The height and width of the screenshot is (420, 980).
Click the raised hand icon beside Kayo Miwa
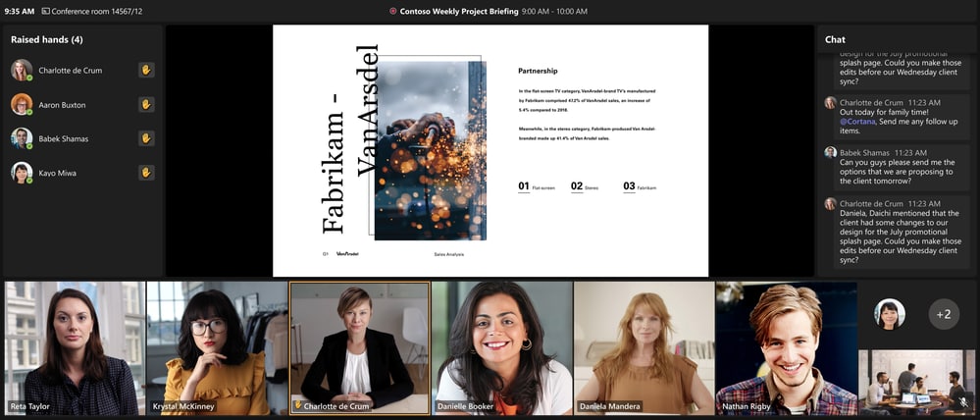coord(146,173)
